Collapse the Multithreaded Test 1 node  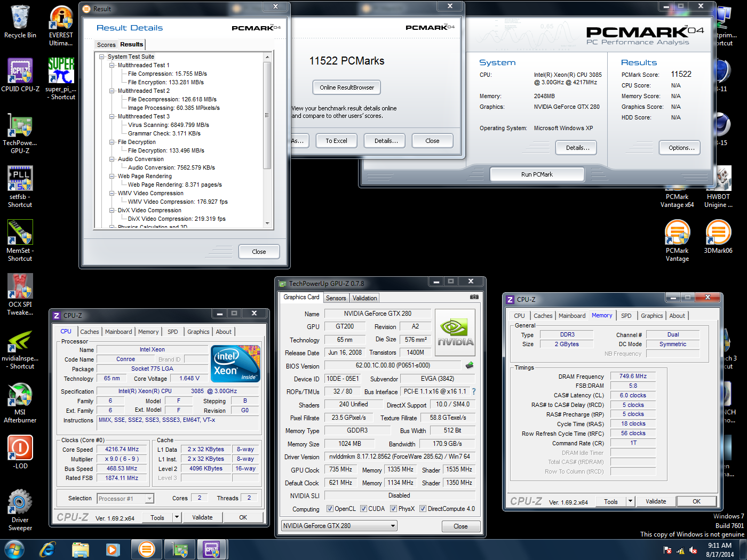coord(112,65)
